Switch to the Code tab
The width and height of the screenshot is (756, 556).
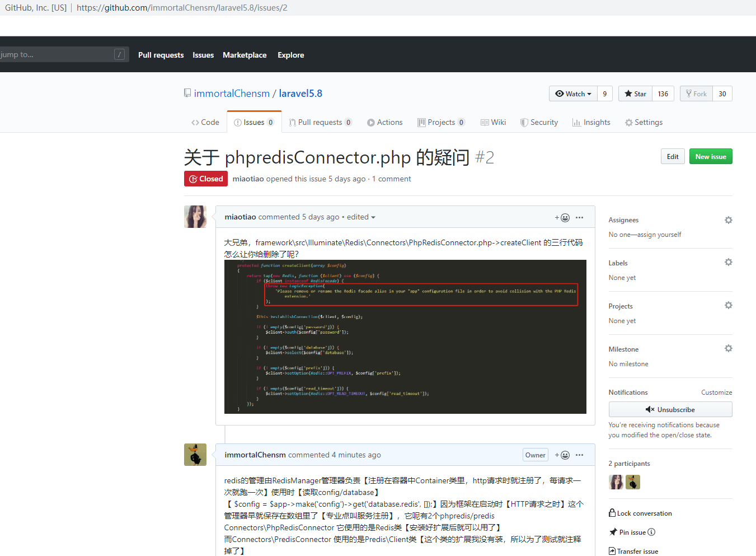pos(205,122)
